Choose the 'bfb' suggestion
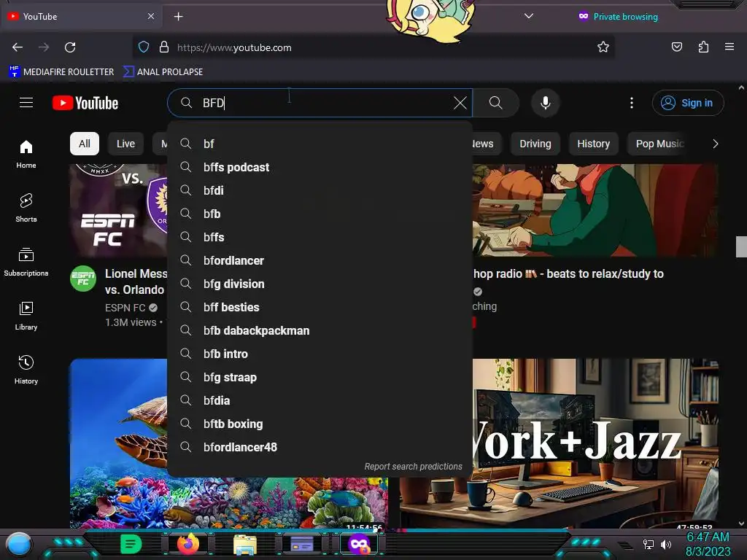Viewport: 747px width, 560px height. pyautogui.click(x=320, y=214)
